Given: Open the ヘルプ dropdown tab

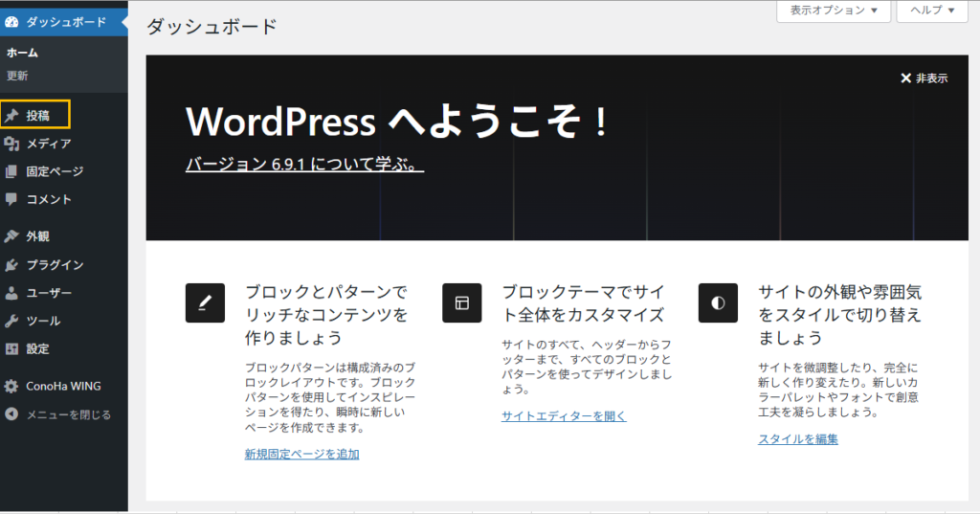Looking at the screenshot, I should pyautogui.click(x=931, y=11).
